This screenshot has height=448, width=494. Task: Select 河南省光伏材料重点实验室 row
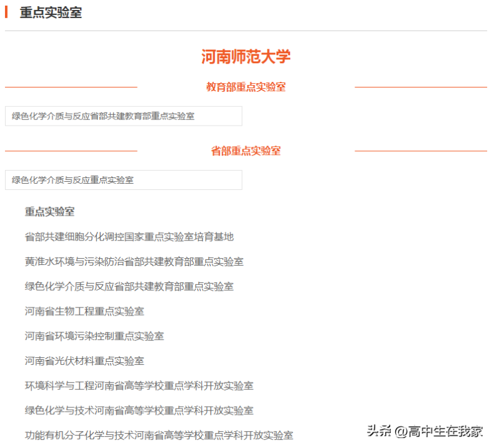[84, 361]
